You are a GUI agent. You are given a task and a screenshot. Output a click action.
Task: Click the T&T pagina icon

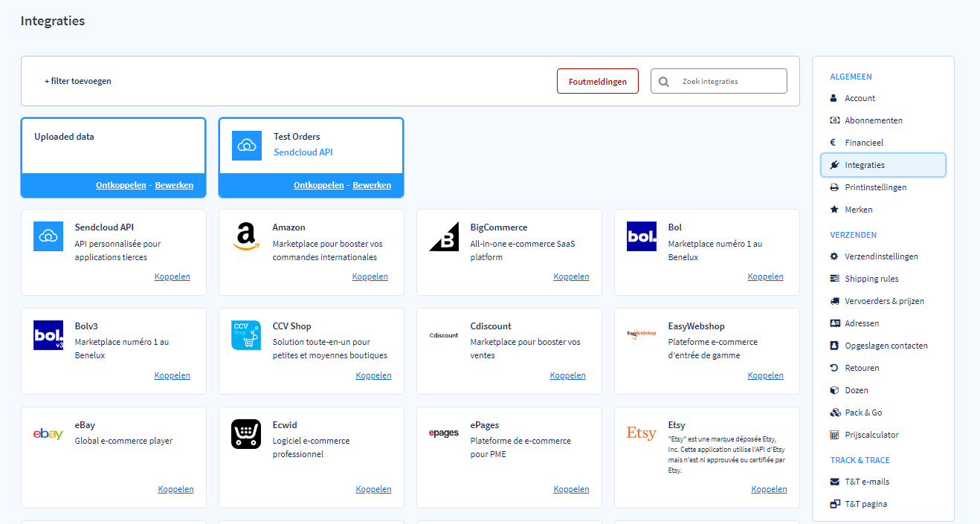tap(834, 504)
